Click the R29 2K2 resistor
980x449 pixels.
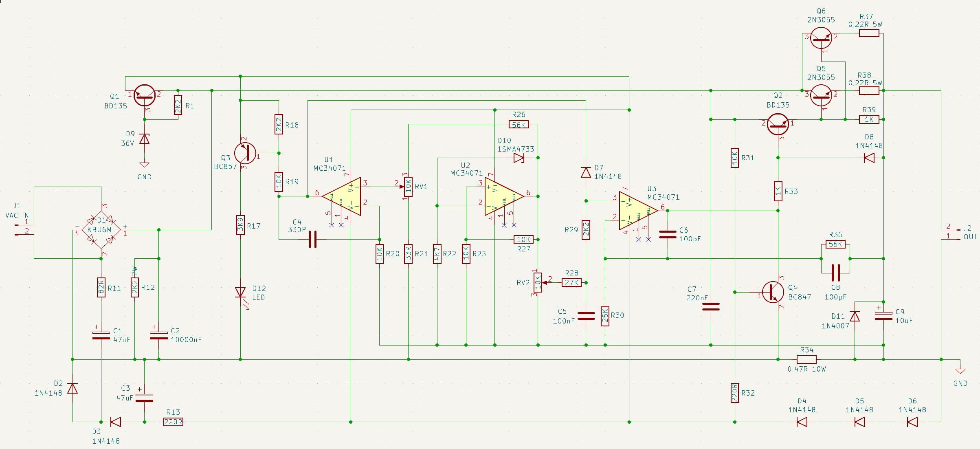click(586, 230)
